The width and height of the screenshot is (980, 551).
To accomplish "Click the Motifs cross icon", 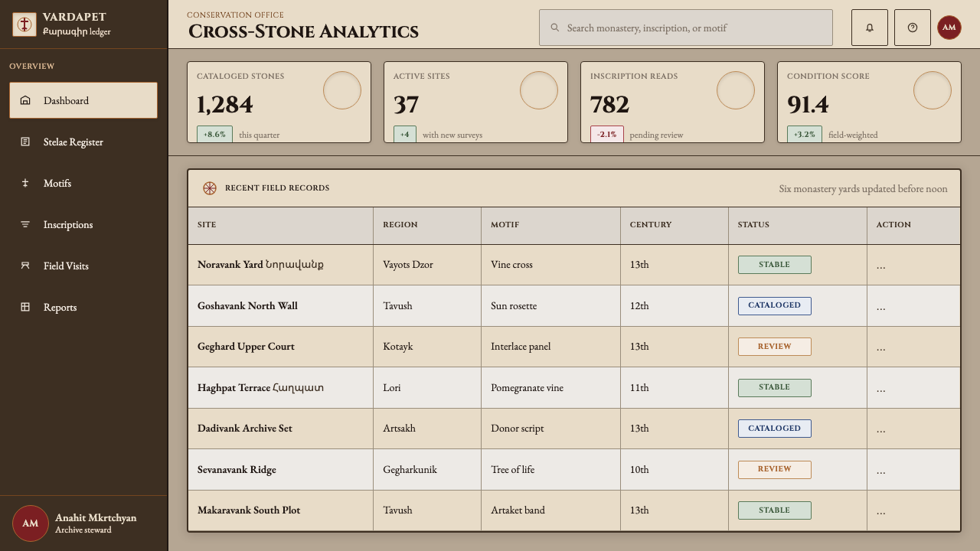I will [25, 183].
